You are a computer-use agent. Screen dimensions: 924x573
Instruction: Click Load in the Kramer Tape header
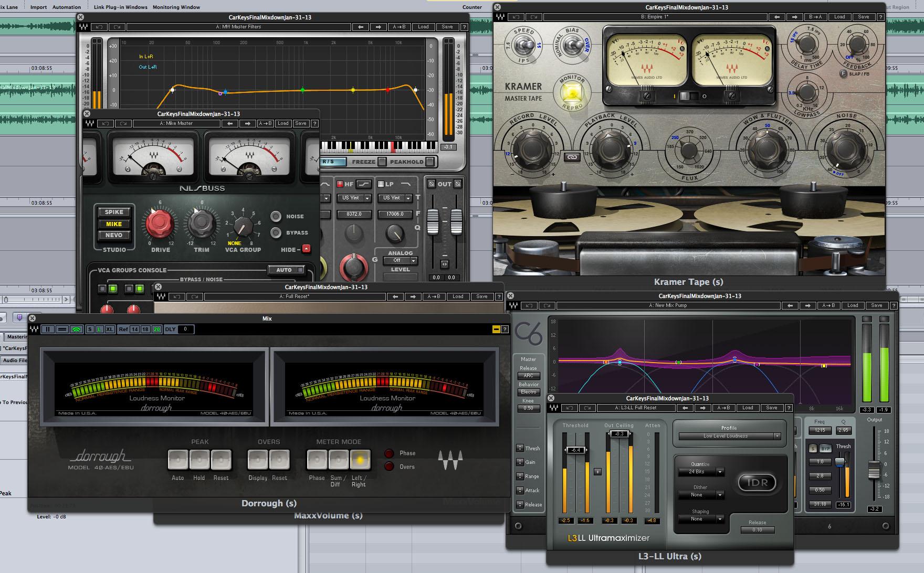click(x=839, y=16)
